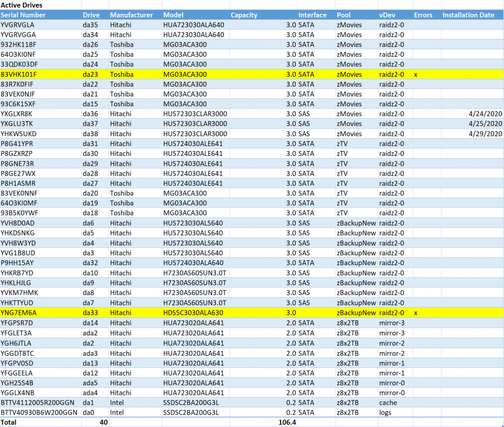This screenshot has height=427, width=504.
Task: Select model HDS5C3030ALA630 cell
Action: pos(193,313)
